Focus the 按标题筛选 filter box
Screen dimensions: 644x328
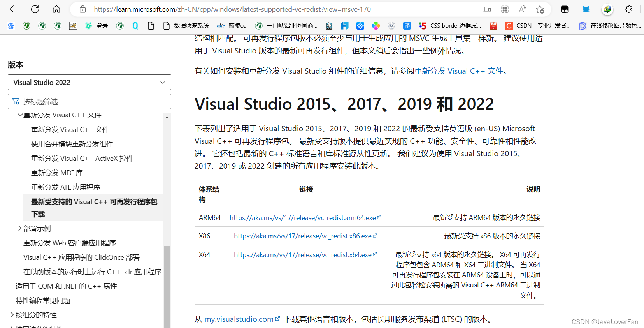coord(89,101)
